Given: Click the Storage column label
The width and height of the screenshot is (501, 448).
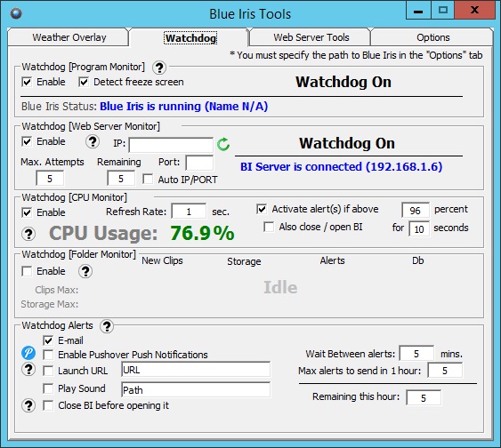Looking at the screenshot, I should point(244,261).
